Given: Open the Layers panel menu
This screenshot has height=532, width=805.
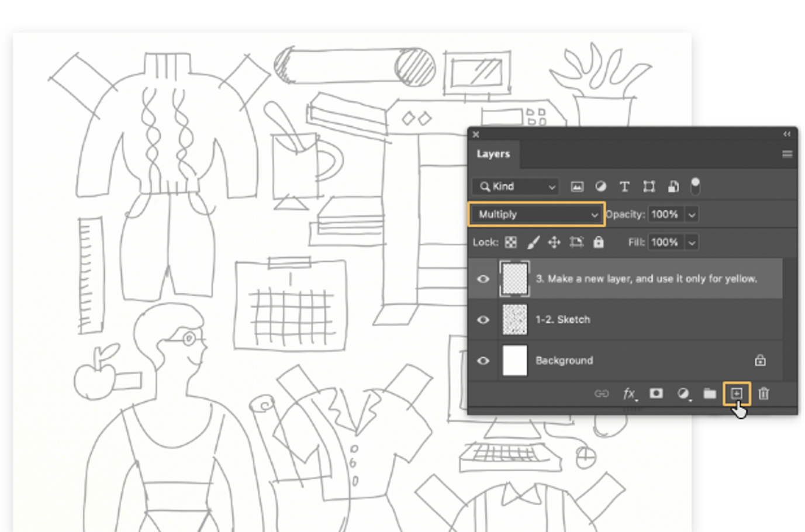Looking at the screenshot, I should click(787, 154).
